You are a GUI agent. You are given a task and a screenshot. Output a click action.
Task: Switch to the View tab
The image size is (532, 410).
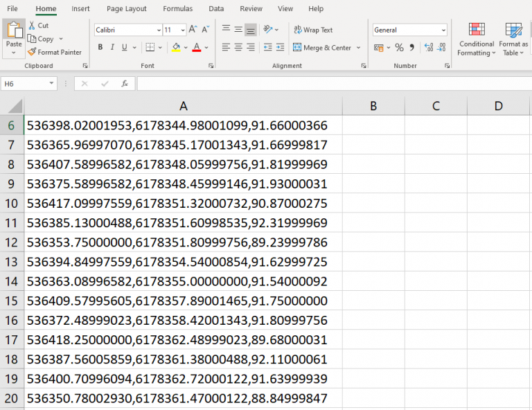(x=285, y=9)
